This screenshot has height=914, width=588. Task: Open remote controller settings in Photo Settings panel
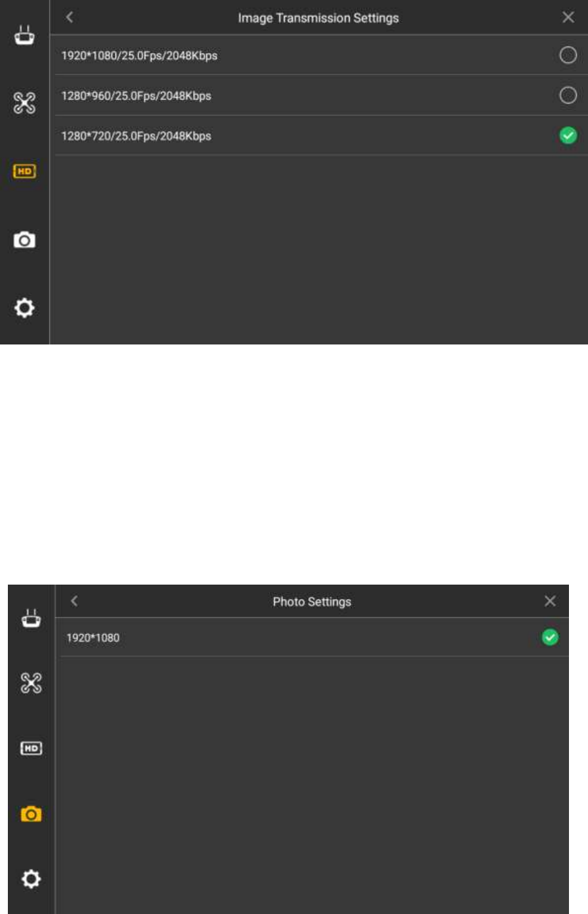[x=31, y=618]
